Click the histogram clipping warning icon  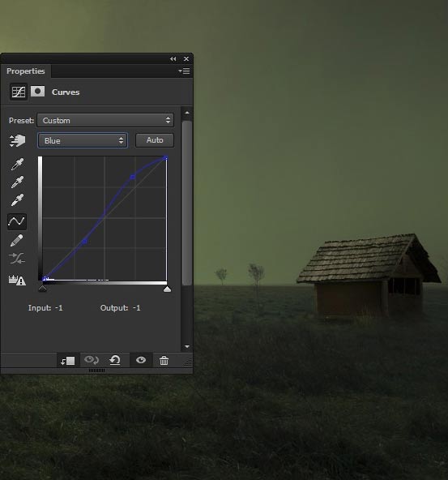coord(17,280)
